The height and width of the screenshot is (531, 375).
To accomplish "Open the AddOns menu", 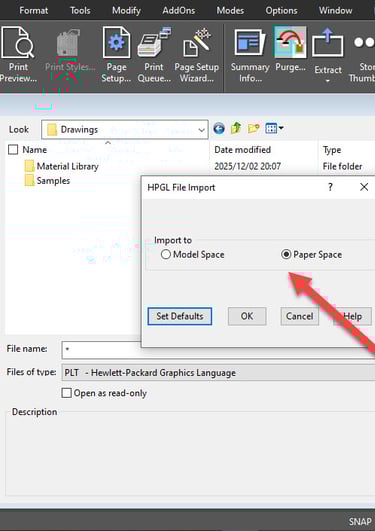I will (179, 10).
